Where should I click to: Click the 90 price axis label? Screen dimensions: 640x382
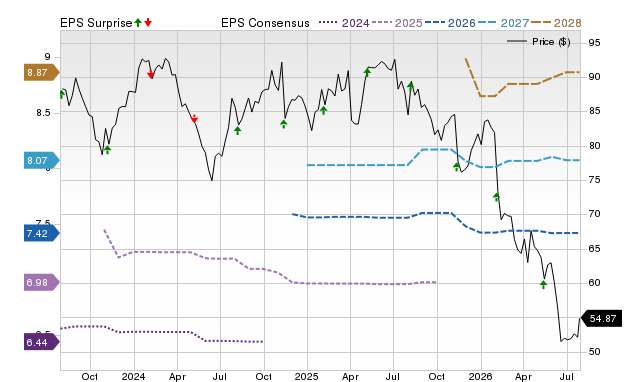[x=594, y=77]
